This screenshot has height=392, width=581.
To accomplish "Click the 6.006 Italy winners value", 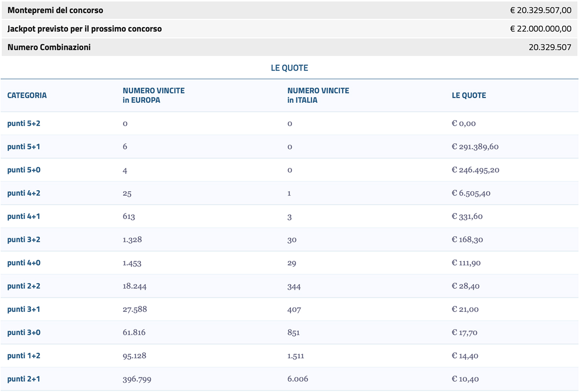I will tap(298, 379).
